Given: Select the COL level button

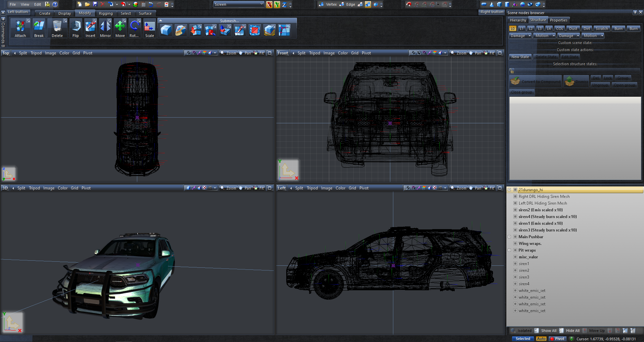Looking at the screenshot, I should click(559, 29).
